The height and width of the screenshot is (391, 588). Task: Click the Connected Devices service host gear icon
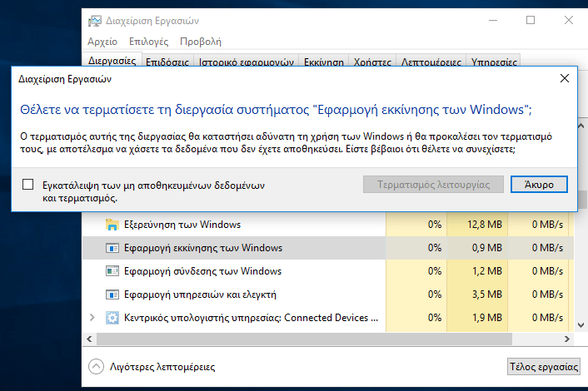pos(112,318)
